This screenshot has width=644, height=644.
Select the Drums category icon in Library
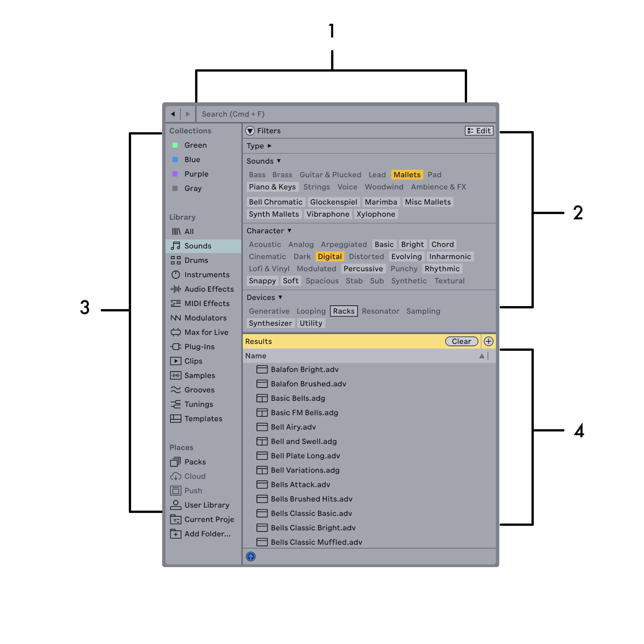pos(176,260)
